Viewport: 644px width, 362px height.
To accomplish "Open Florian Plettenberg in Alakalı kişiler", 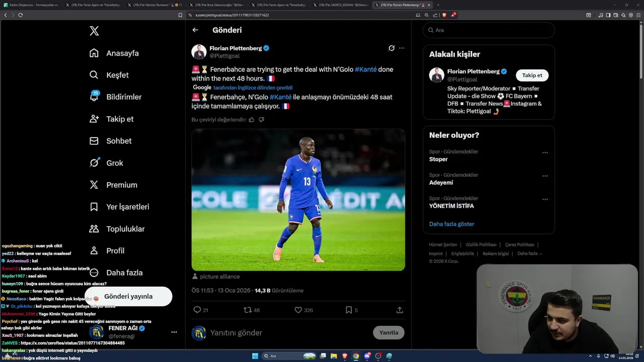I will (x=473, y=71).
